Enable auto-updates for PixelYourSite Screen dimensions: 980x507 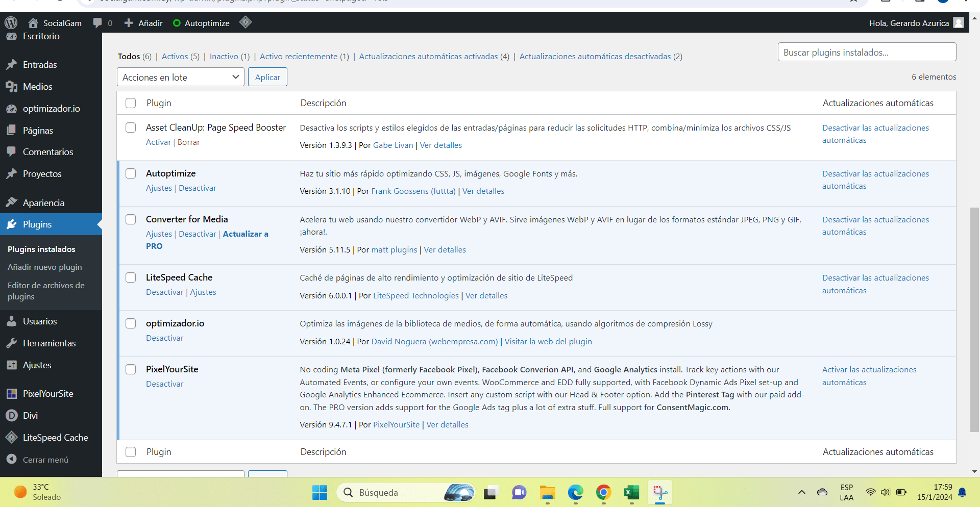point(869,376)
